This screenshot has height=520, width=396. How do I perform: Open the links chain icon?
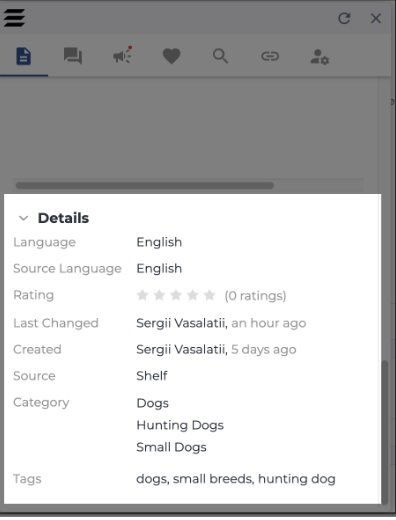tap(270, 56)
